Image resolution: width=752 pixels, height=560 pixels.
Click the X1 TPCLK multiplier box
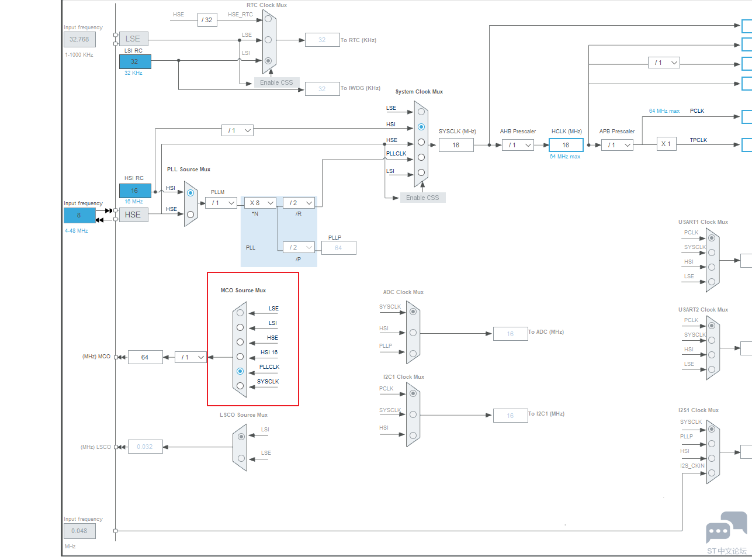pyautogui.click(x=667, y=144)
